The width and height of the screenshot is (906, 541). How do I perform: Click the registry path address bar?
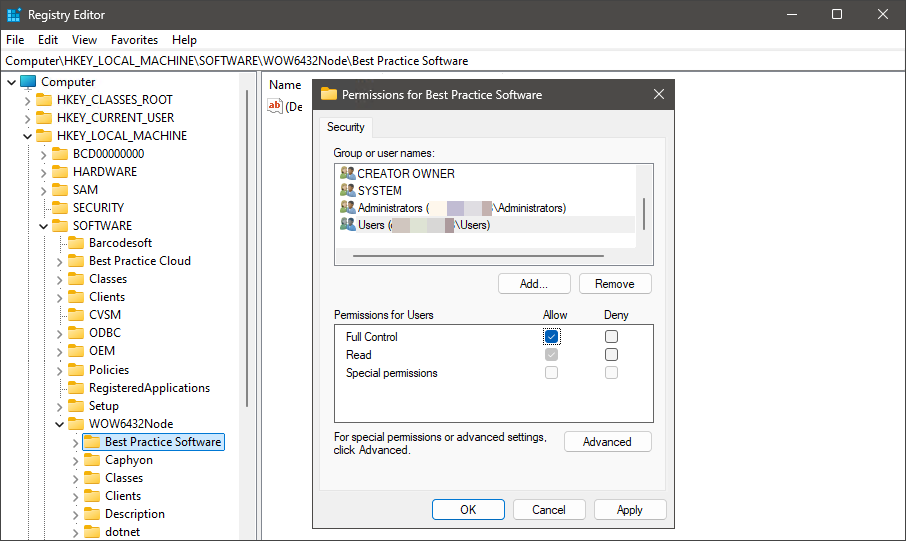point(453,61)
